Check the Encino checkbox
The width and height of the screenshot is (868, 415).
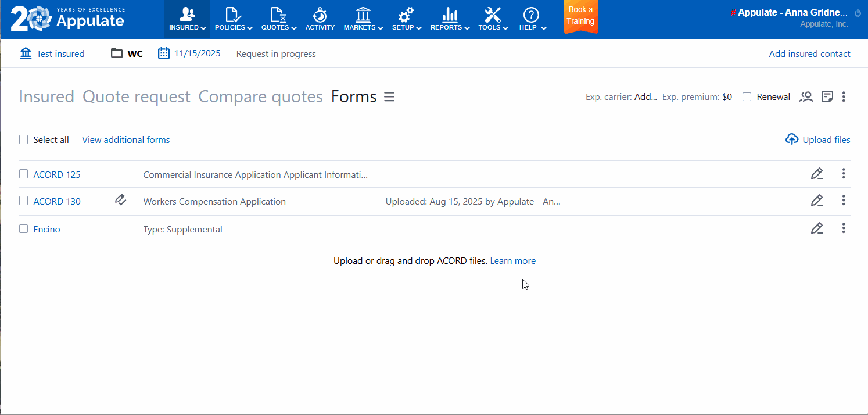coord(23,228)
